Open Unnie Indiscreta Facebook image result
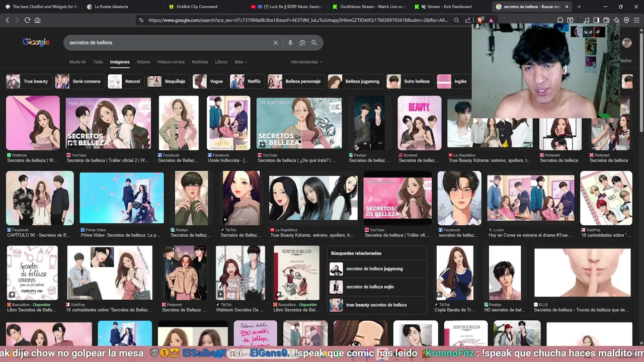 coord(228,123)
